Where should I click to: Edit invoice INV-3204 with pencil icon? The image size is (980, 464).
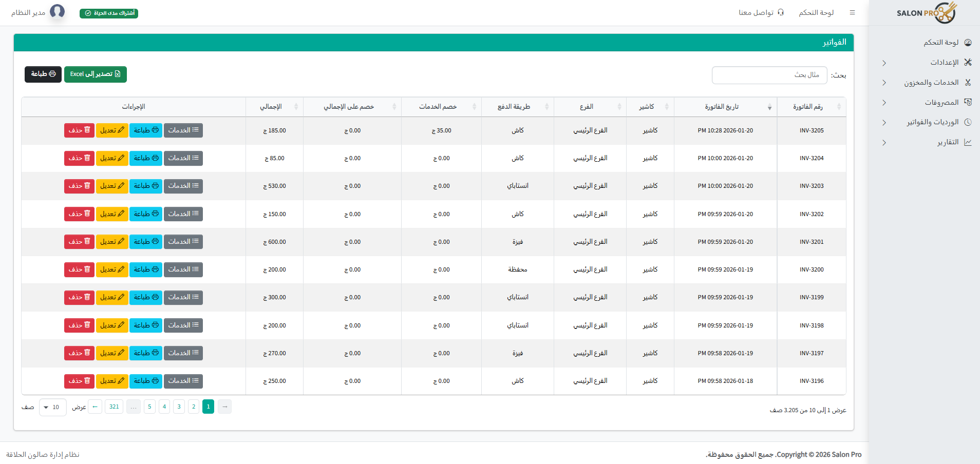click(x=121, y=158)
